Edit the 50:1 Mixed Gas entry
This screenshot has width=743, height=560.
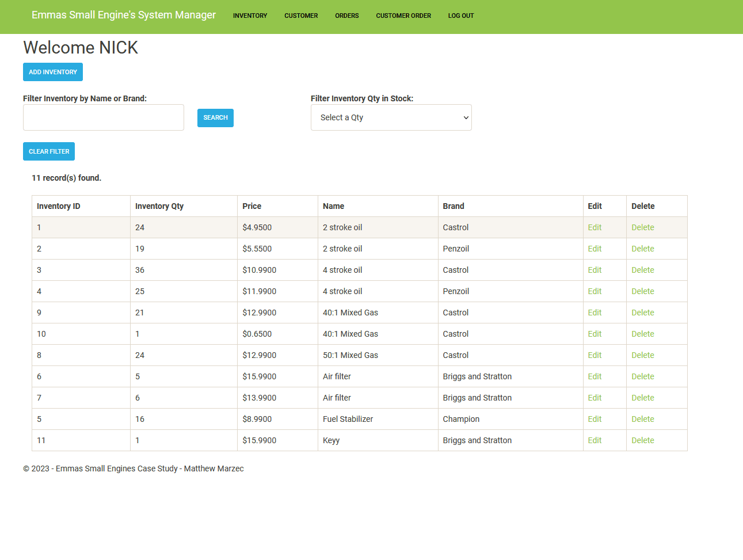(595, 355)
